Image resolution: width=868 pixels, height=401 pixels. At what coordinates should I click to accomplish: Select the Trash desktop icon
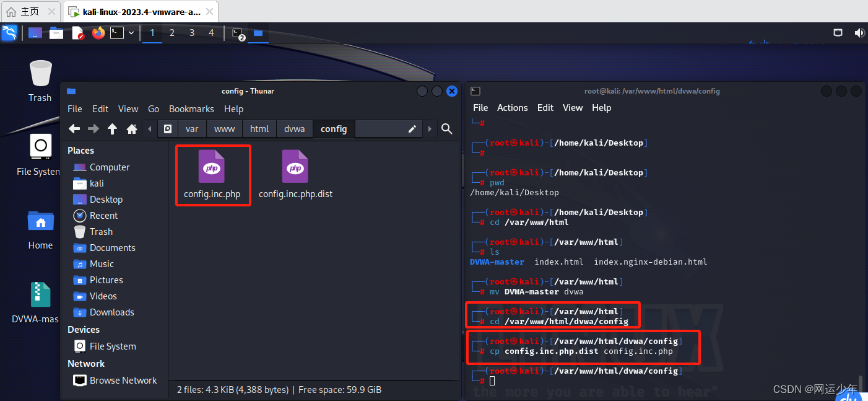pos(40,81)
